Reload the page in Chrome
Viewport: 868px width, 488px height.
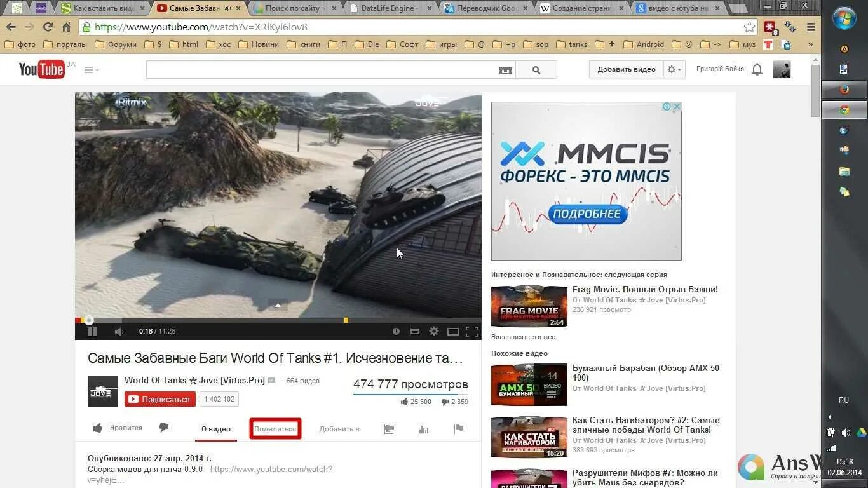48,27
